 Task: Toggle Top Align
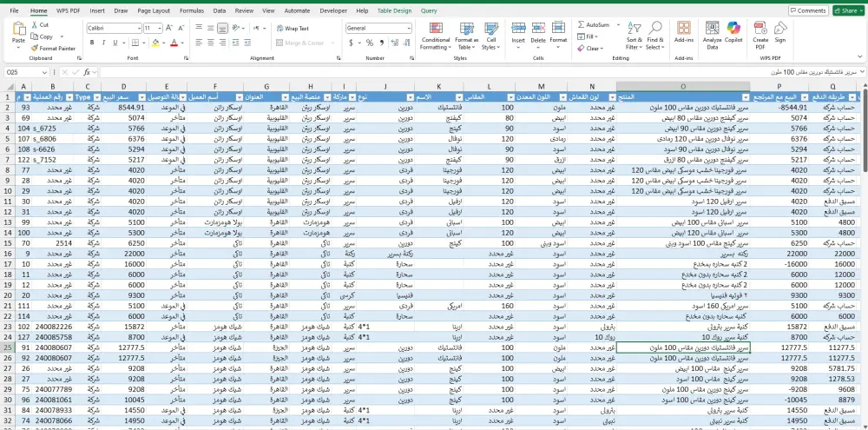click(x=198, y=28)
